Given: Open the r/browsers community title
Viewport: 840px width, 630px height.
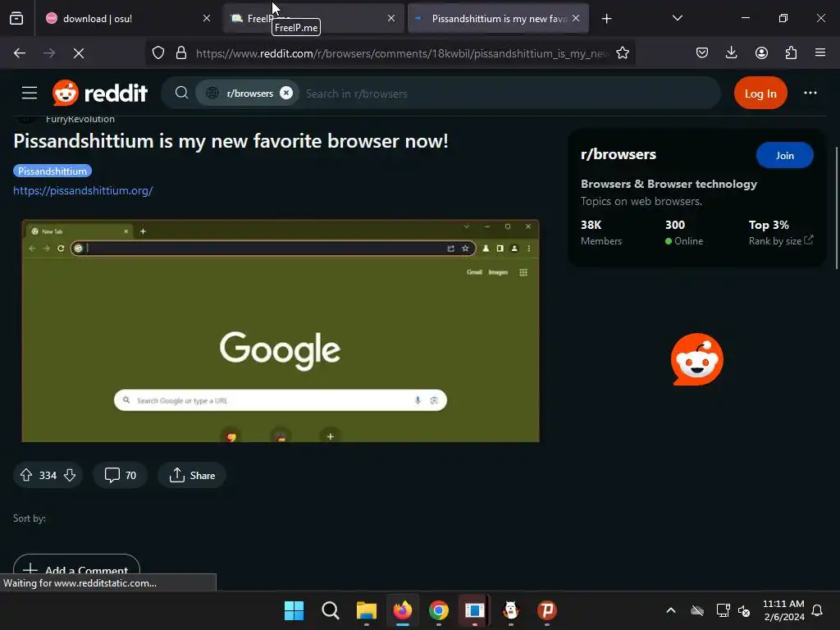Looking at the screenshot, I should [x=619, y=154].
